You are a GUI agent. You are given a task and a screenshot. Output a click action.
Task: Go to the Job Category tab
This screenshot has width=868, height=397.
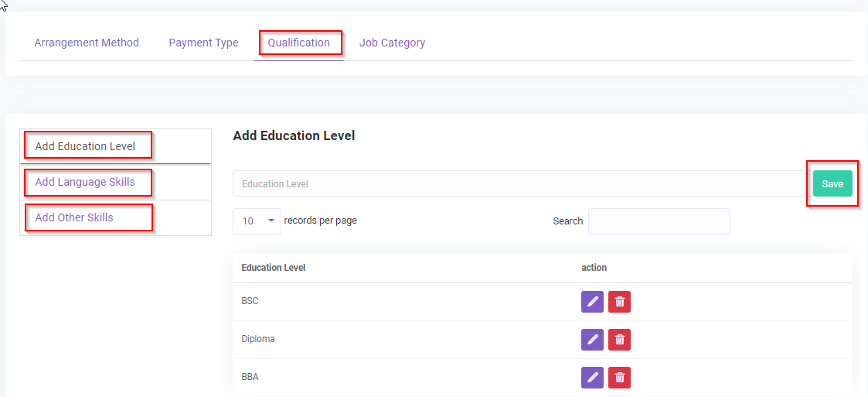pos(392,43)
